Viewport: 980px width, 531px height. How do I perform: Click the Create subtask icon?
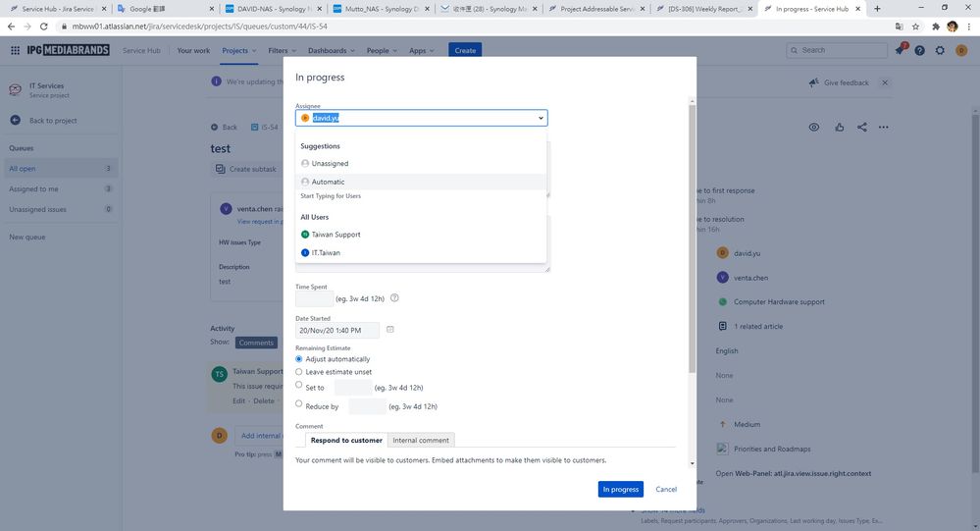(220, 169)
